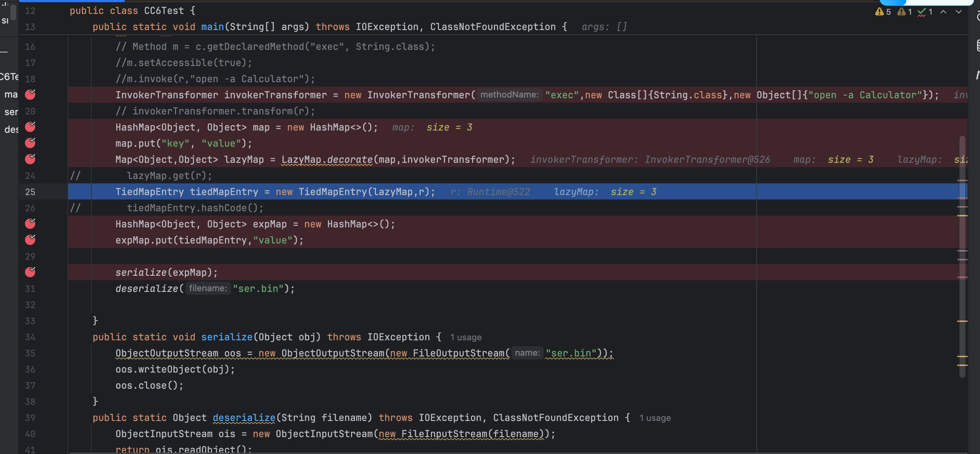Remove breakpoint on InvokerTransformer declaration line
This screenshot has width=980, height=454.
(30, 95)
